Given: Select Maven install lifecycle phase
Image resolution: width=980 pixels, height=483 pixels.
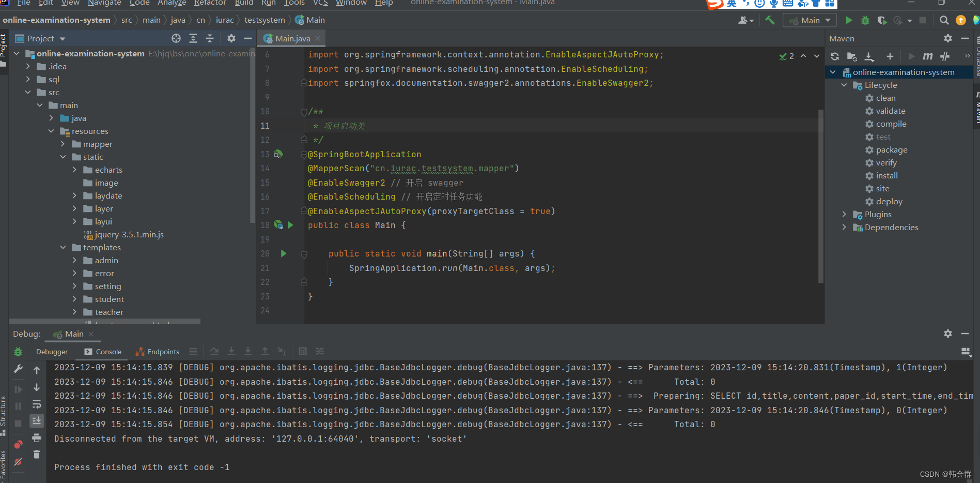Looking at the screenshot, I should (x=886, y=175).
